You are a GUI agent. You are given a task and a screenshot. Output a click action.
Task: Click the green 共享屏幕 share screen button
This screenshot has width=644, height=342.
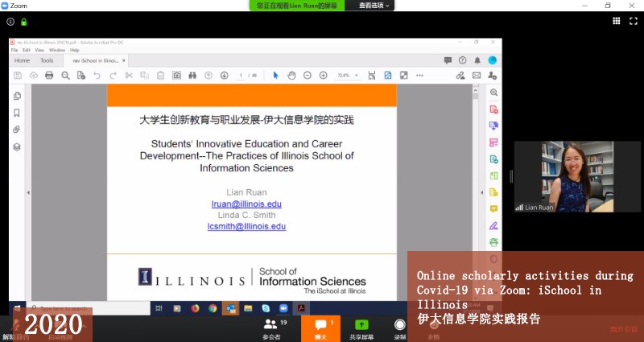pyautogui.click(x=361, y=329)
